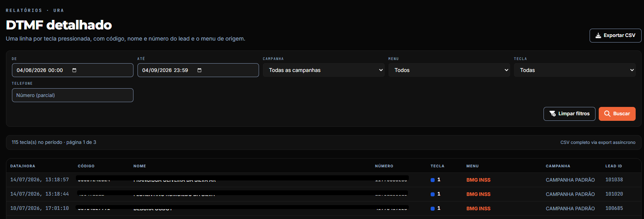Click the CAMPANHA column header
This screenshot has width=644, height=219.
pyautogui.click(x=558, y=166)
